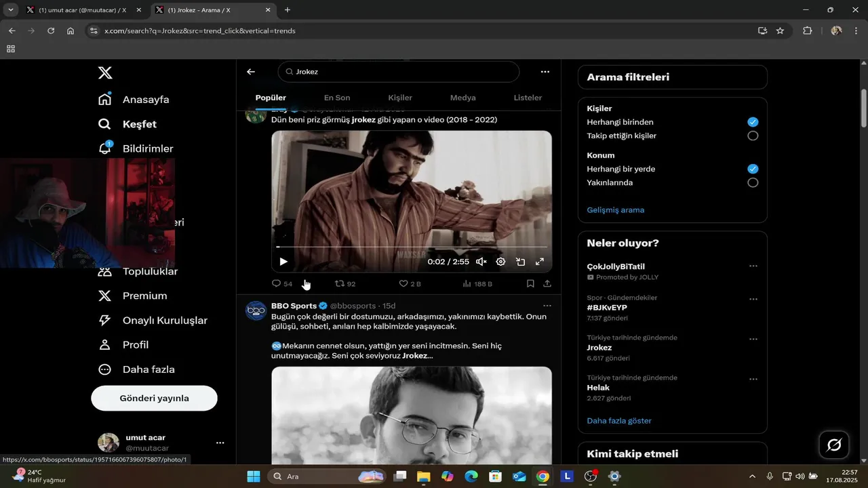The height and width of the screenshot is (488, 868).
Task: Select Takip ettiğin kişiler radio option
Action: pos(753,136)
